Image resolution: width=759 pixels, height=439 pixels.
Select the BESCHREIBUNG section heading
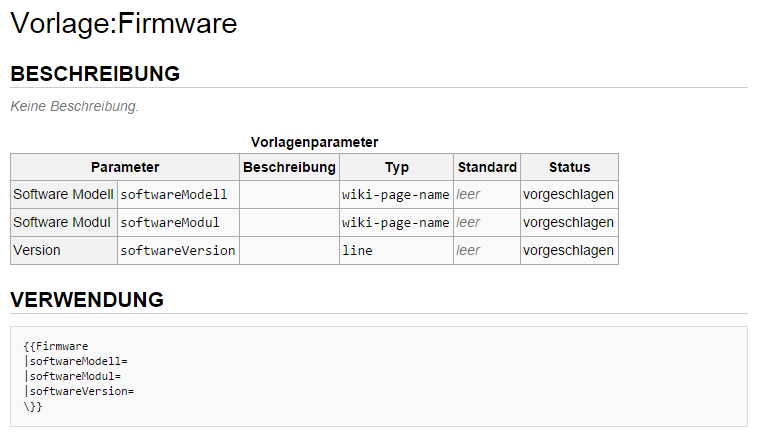95,74
